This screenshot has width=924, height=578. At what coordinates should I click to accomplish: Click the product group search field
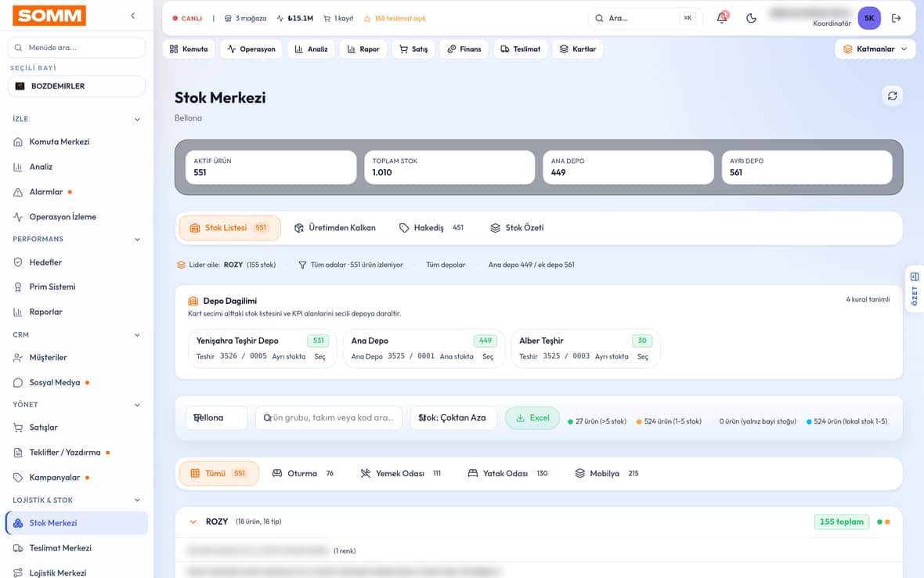point(328,417)
